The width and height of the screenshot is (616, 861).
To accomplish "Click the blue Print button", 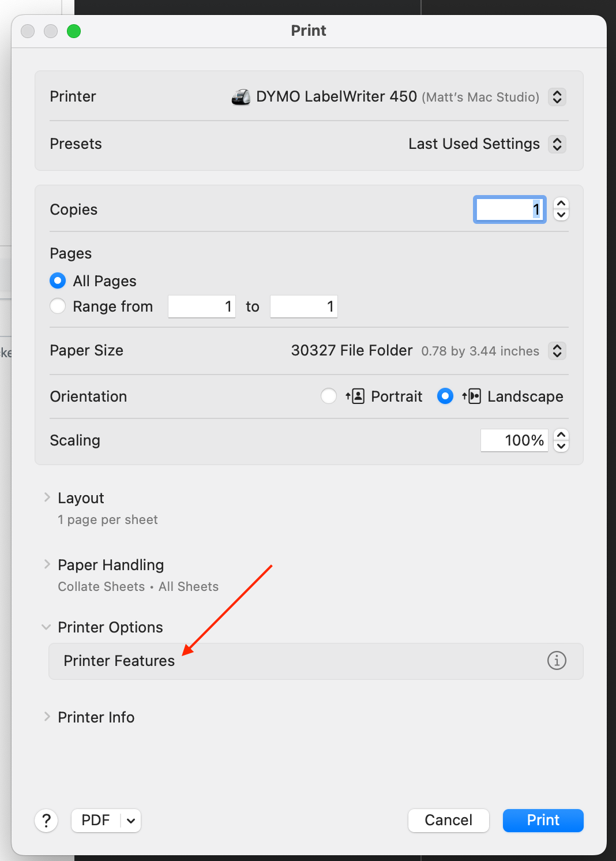I will tap(543, 820).
